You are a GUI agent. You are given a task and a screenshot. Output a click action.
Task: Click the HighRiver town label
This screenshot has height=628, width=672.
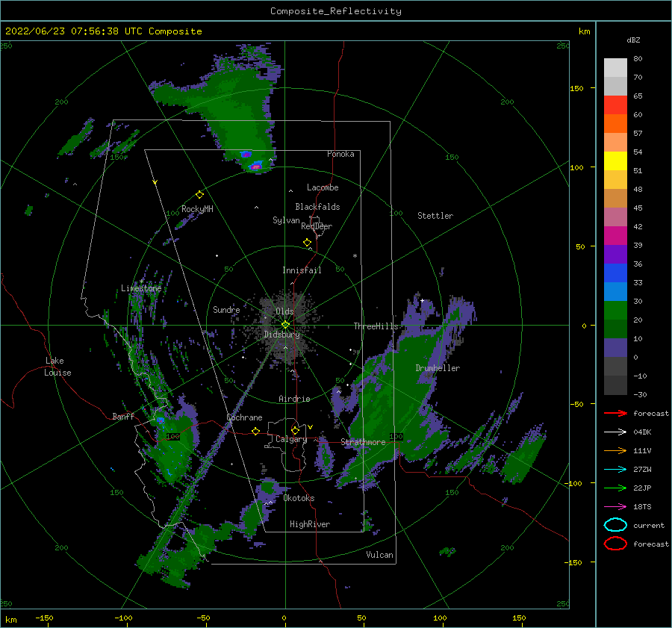point(310,524)
